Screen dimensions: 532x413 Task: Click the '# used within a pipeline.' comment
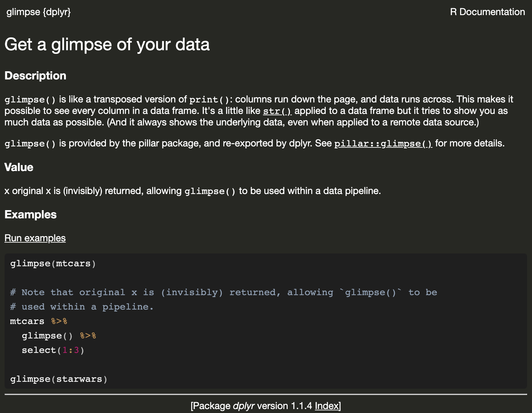[82, 307]
